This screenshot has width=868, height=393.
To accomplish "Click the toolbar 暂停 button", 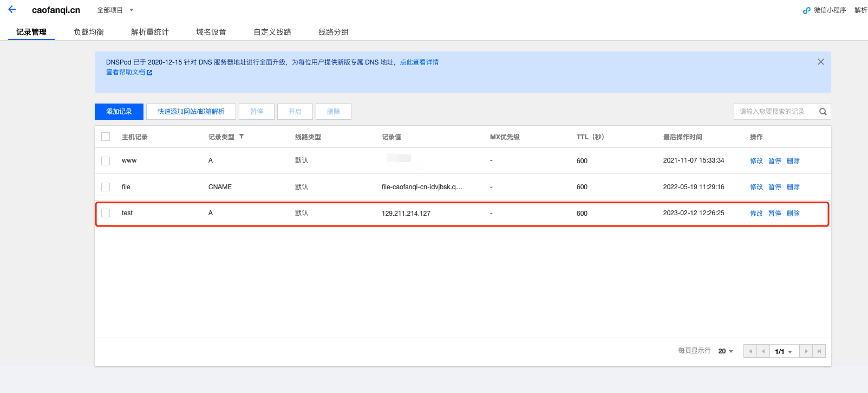I will [x=257, y=112].
